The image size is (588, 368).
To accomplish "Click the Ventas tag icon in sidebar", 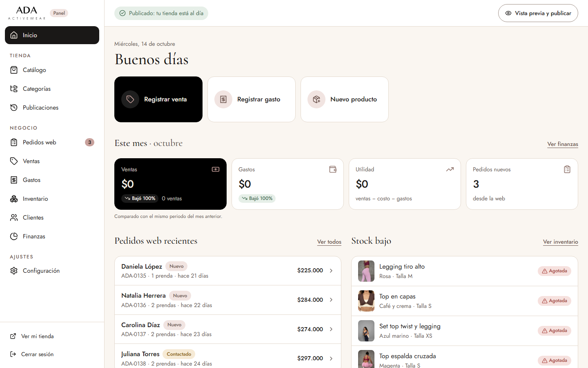I will (14, 161).
